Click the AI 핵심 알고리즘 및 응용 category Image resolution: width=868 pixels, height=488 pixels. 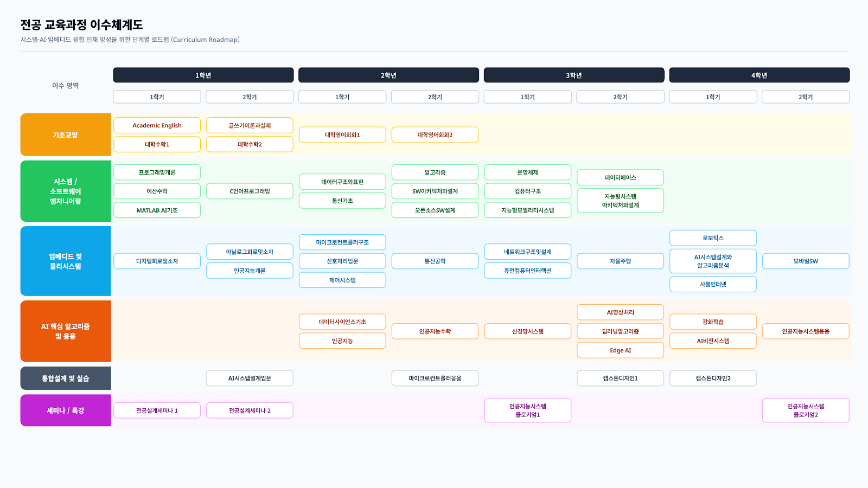pyautogui.click(x=66, y=331)
